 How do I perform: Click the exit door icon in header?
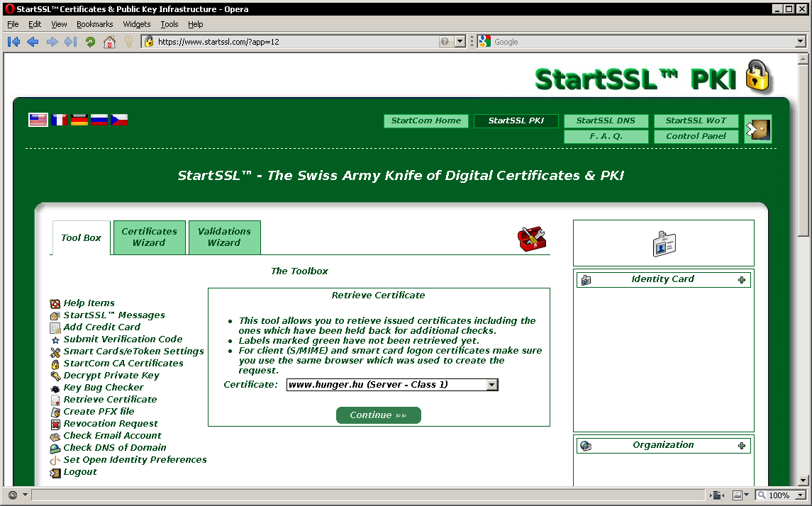coord(758,129)
